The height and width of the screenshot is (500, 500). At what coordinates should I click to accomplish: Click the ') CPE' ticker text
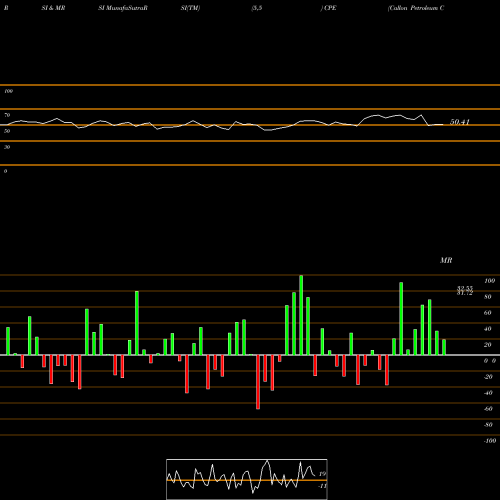328,8
